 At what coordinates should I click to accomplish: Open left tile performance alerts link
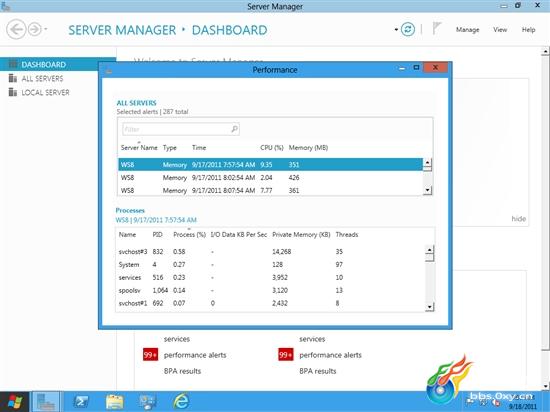195,355
